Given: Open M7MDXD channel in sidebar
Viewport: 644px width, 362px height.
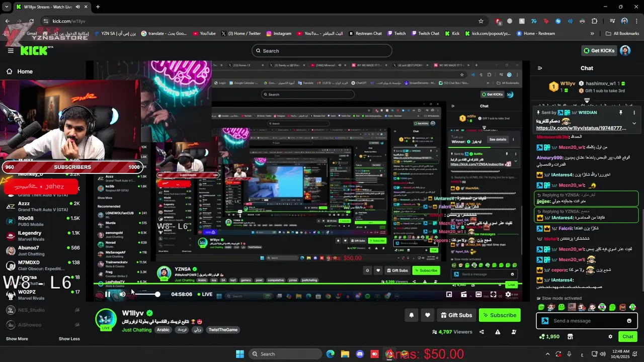Looking at the screenshot, I should click(x=43, y=265).
